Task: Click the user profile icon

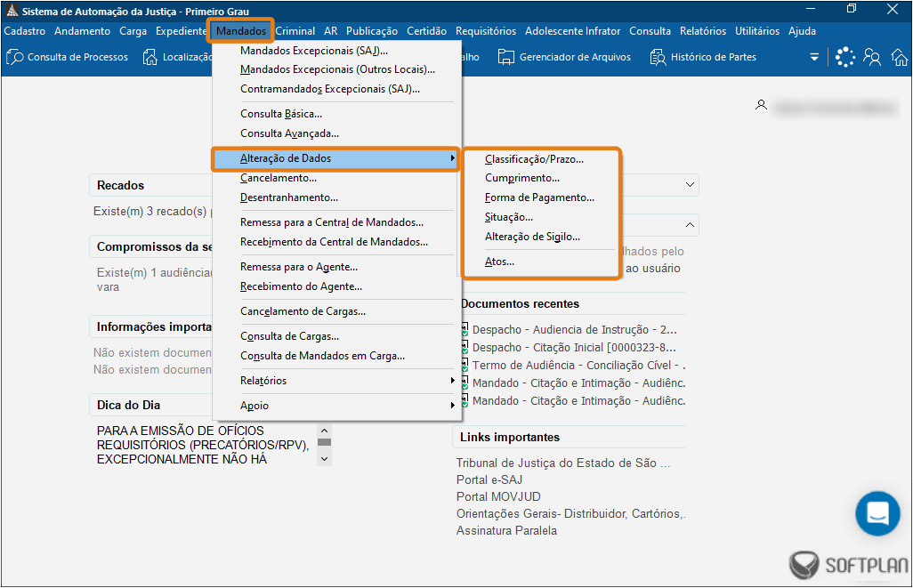Action: [761, 105]
